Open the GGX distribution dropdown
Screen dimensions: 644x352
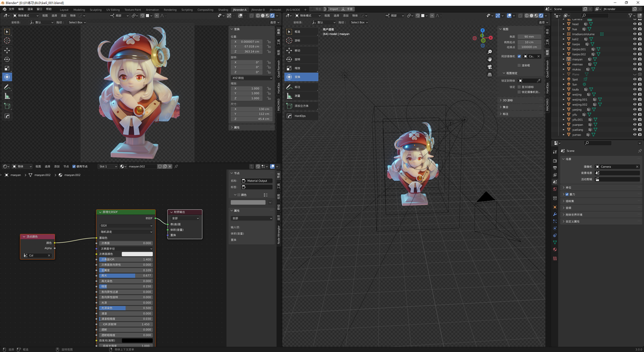(x=126, y=225)
